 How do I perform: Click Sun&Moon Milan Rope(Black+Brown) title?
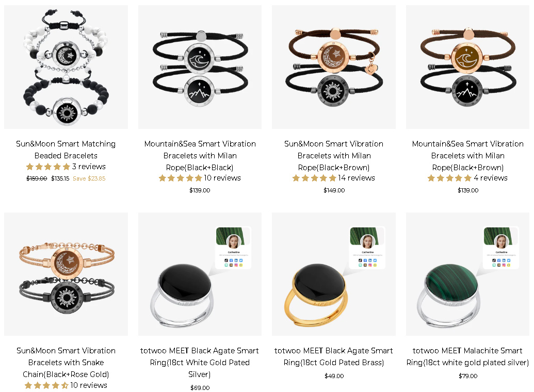[x=334, y=155]
